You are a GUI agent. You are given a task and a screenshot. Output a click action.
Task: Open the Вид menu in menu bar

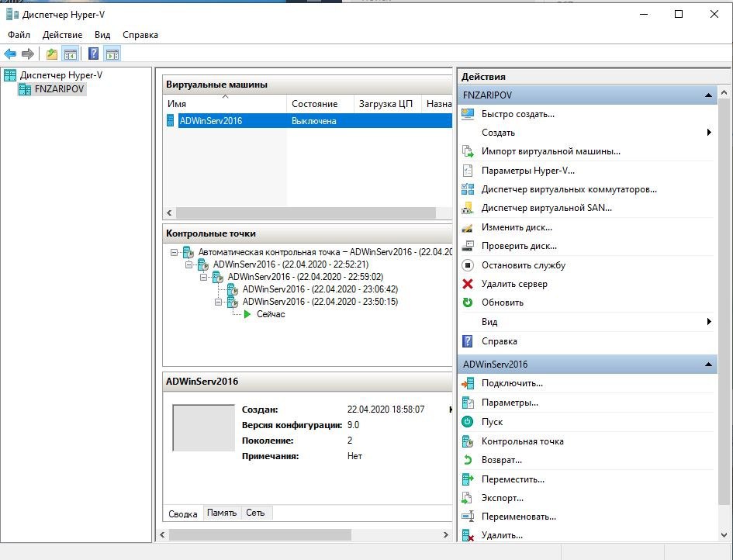(102, 35)
